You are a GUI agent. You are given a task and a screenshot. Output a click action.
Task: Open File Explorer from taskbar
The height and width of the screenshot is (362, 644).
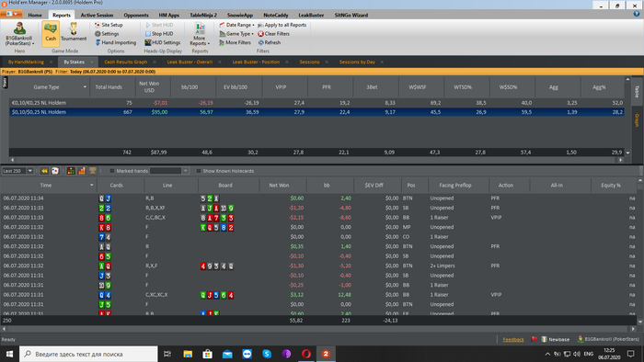188,354
